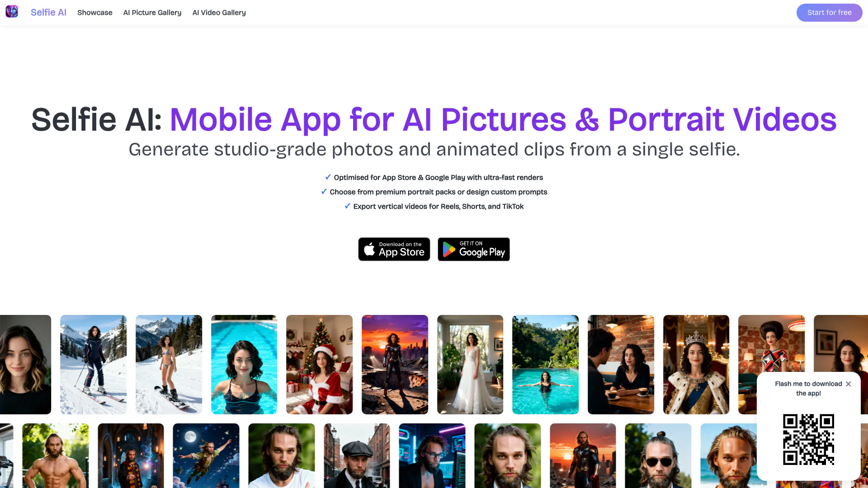Screen dimensions: 868x488
Task: View the Peter Pan flying portrait
Action: (x=206, y=455)
